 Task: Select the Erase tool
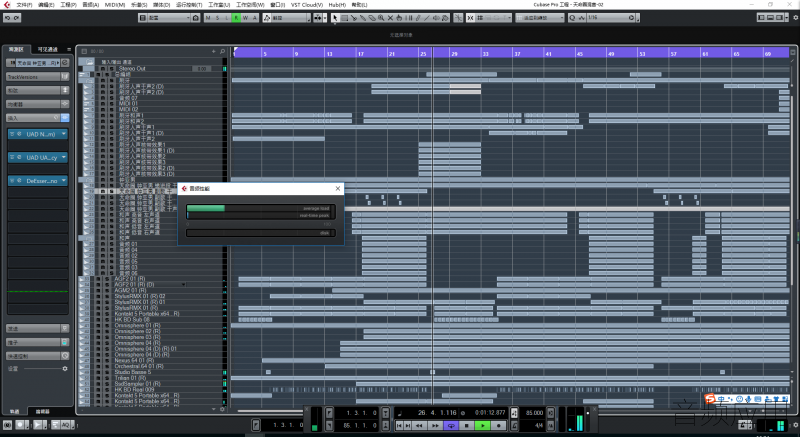click(372, 18)
